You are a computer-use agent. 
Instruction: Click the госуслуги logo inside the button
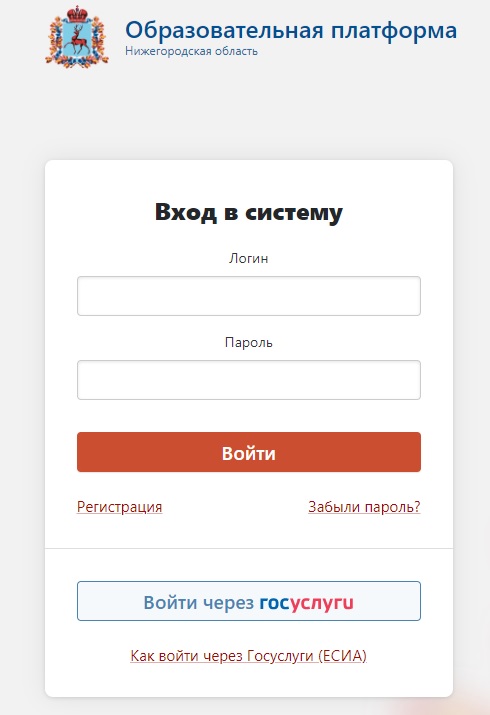click(x=306, y=603)
